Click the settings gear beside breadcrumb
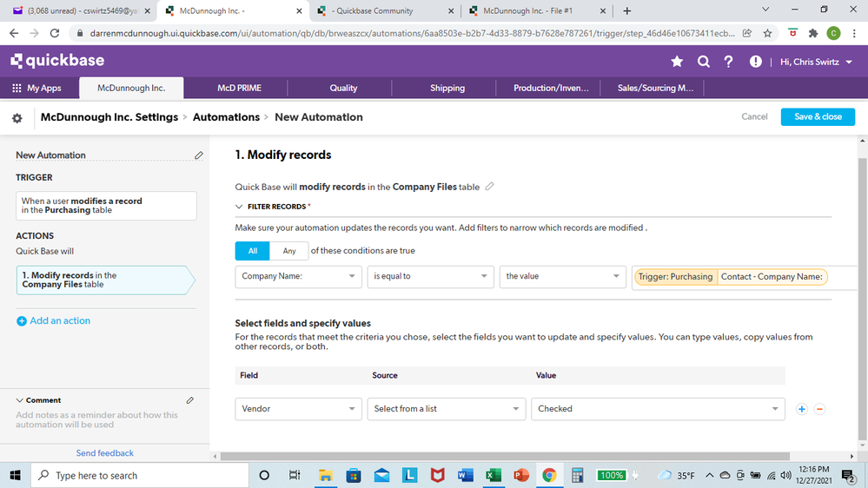 pos(17,118)
